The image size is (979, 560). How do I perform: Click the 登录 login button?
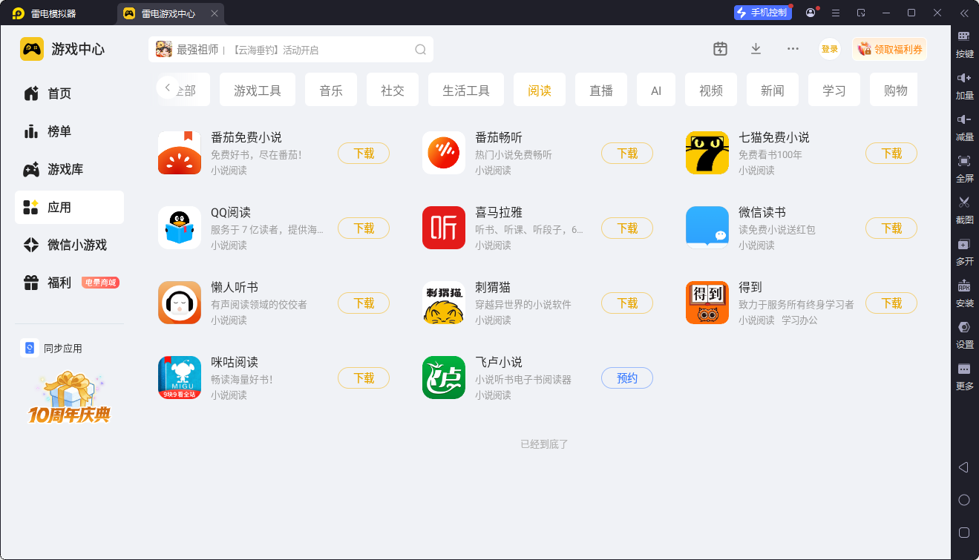click(x=830, y=49)
